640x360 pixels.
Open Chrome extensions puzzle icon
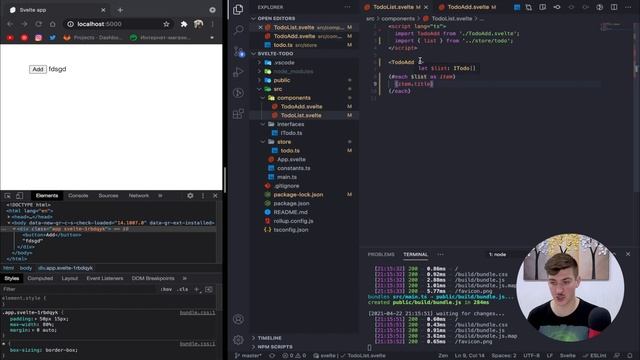[x=184, y=24]
